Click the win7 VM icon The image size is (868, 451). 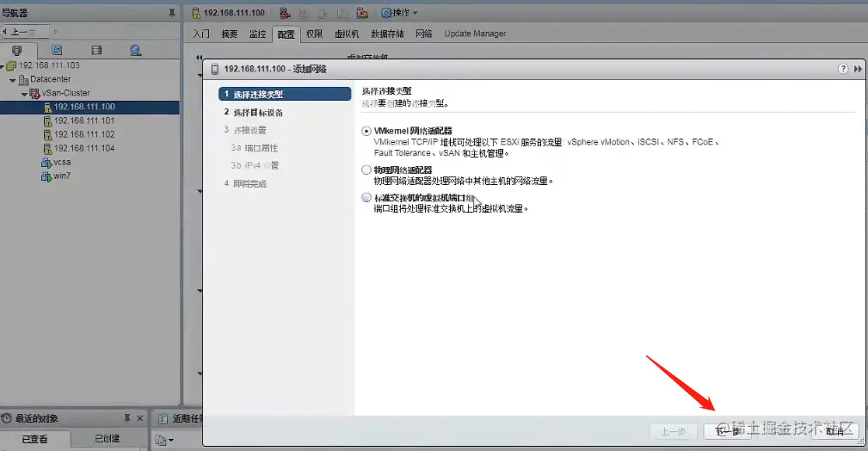point(46,176)
